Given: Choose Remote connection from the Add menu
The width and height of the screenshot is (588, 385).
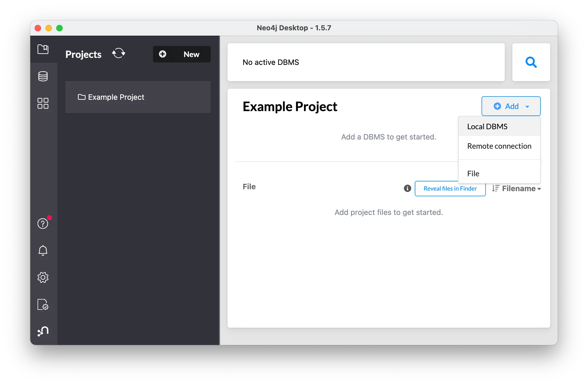Looking at the screenshot, I should click(499, 146).
